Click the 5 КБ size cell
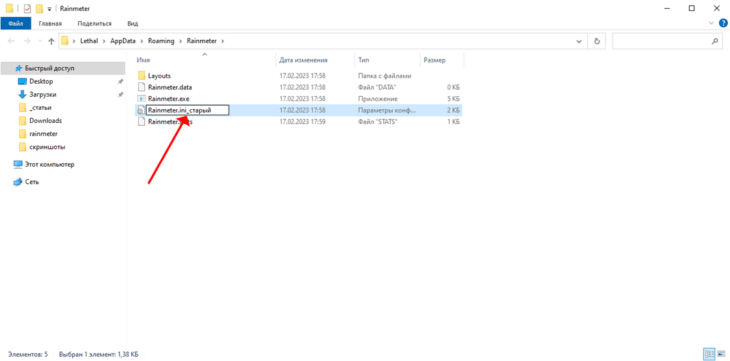 (453, 99)
